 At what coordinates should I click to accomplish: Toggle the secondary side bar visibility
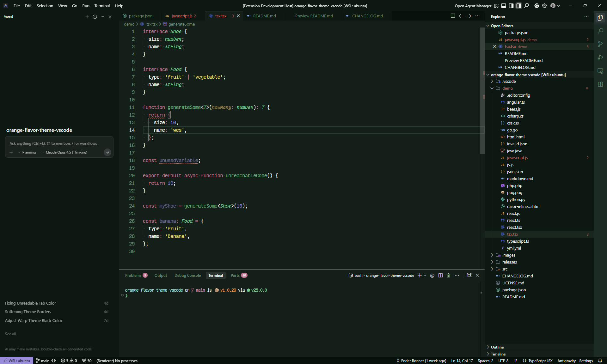point(519,6)
